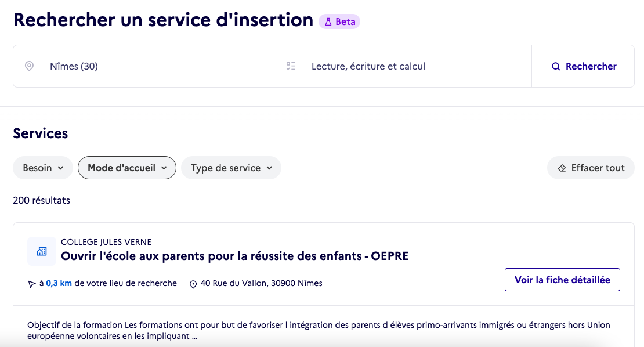Click the Lecture, écriture et calcul theme field

coord(401,66)
